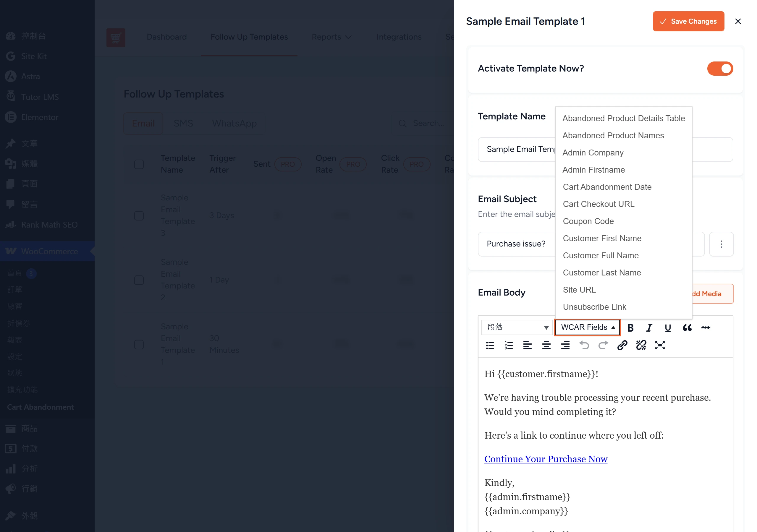757x532 pixels.
Task: Go to the Integrations tab
Action: (x=399, y=37)
